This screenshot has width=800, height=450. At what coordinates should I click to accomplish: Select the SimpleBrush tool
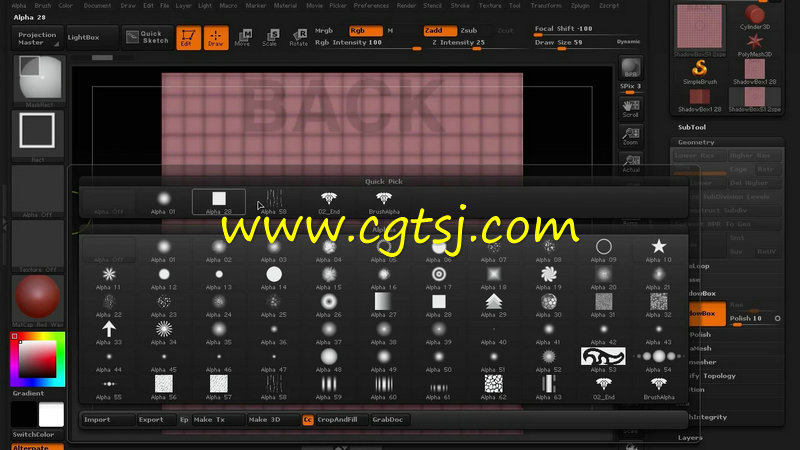pyautogui.click(x=699, y=72)
